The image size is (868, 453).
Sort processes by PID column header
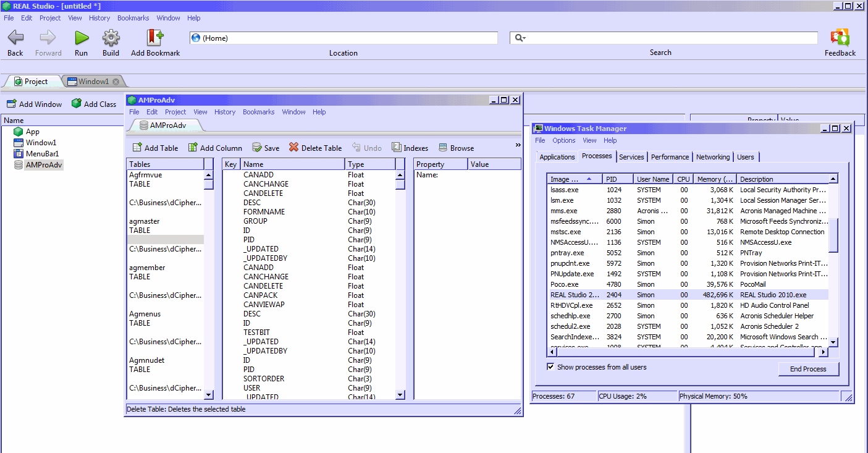click(618, 179)
